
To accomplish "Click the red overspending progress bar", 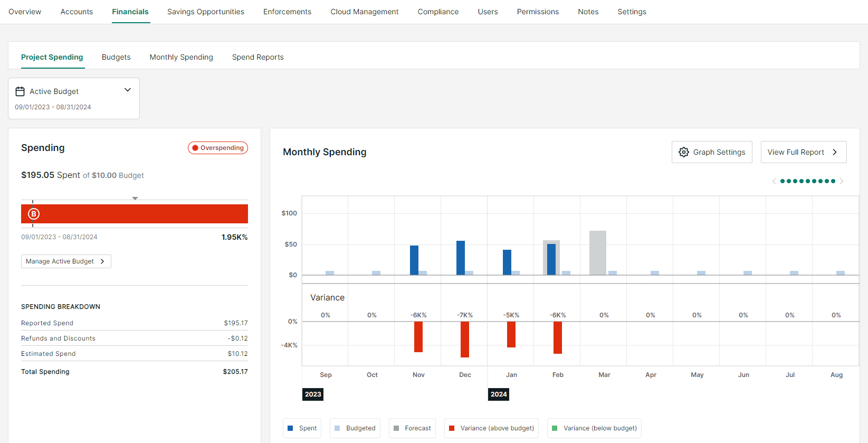I will point(135,214).
